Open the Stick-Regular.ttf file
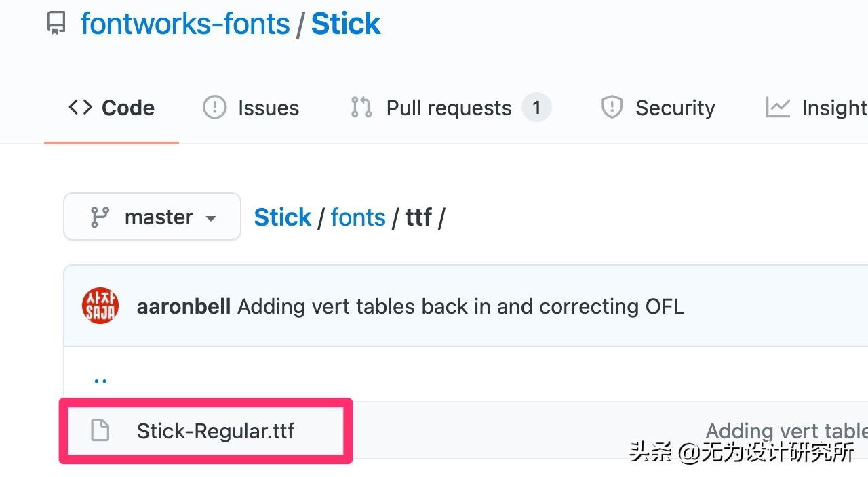 (x=216, y=431)
